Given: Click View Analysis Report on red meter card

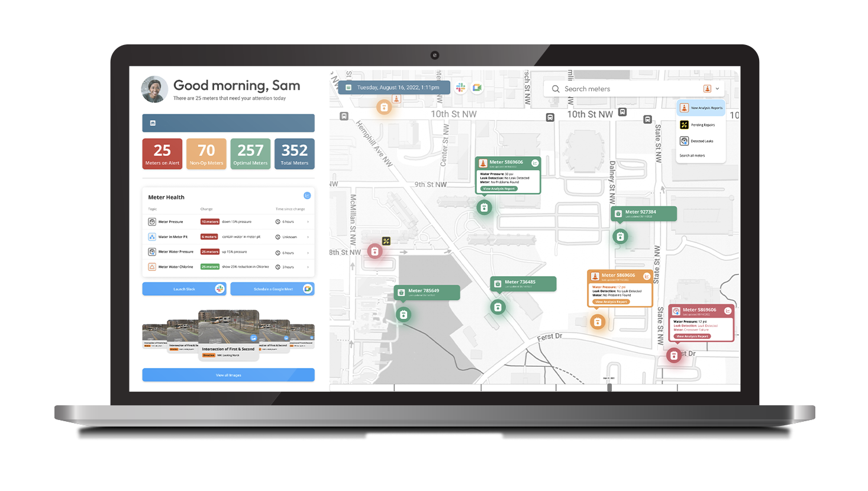Looking at the screenshot, I should tap(692, 336).
